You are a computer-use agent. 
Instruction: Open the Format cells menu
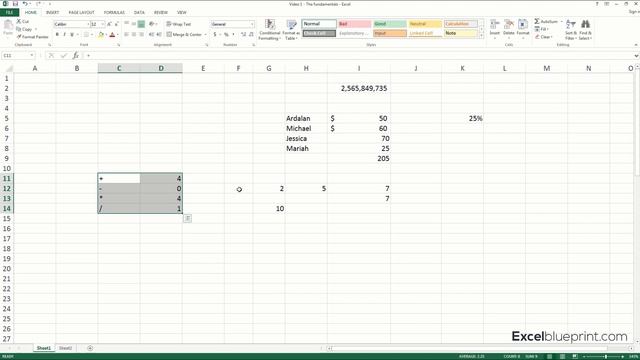tap(523, 29)
